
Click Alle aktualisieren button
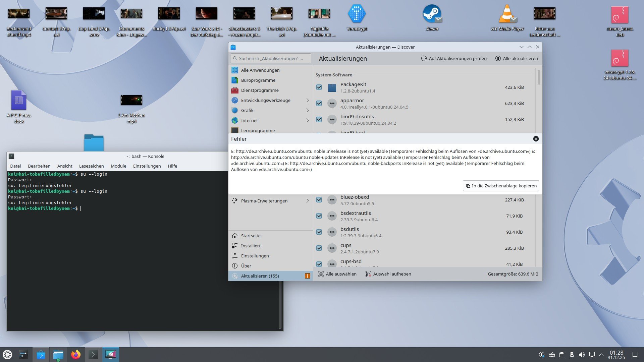pos(517,58)
